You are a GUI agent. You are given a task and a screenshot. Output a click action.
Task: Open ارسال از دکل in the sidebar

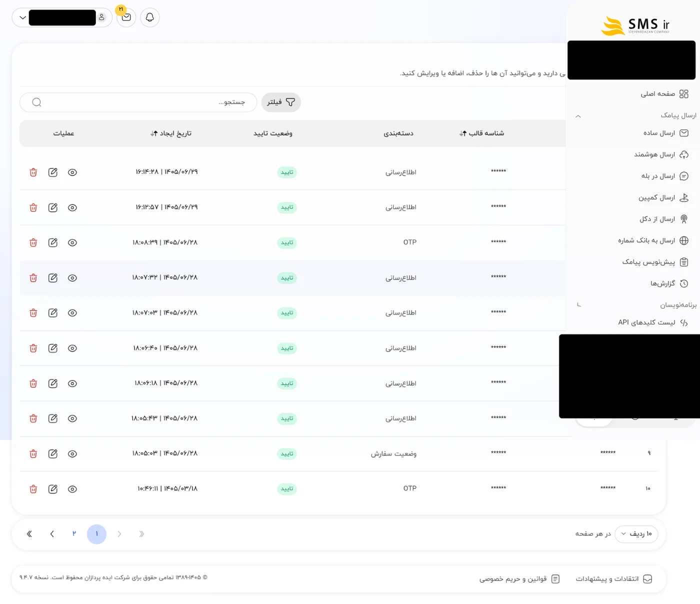[664, 219]
